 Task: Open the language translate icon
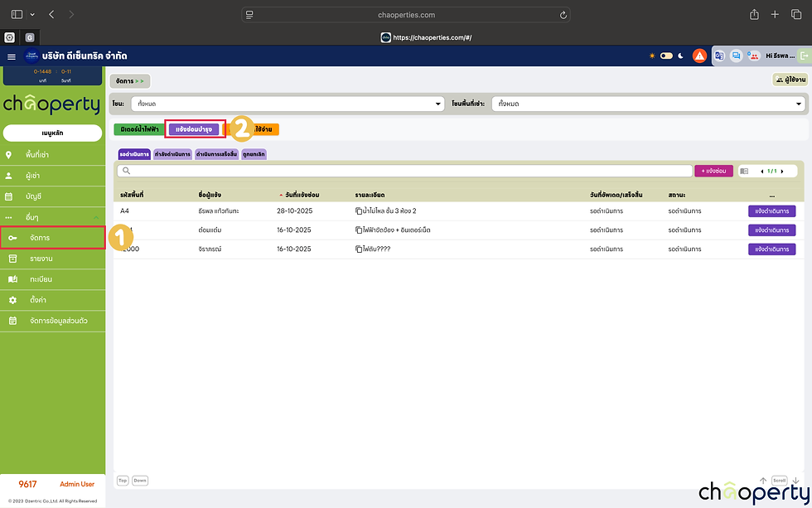[719, 56]
